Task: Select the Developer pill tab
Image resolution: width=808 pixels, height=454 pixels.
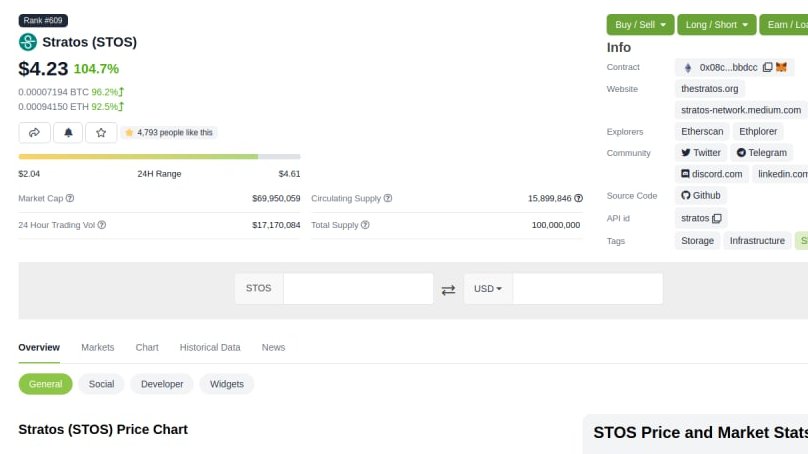Action: (x=162, y=384)
